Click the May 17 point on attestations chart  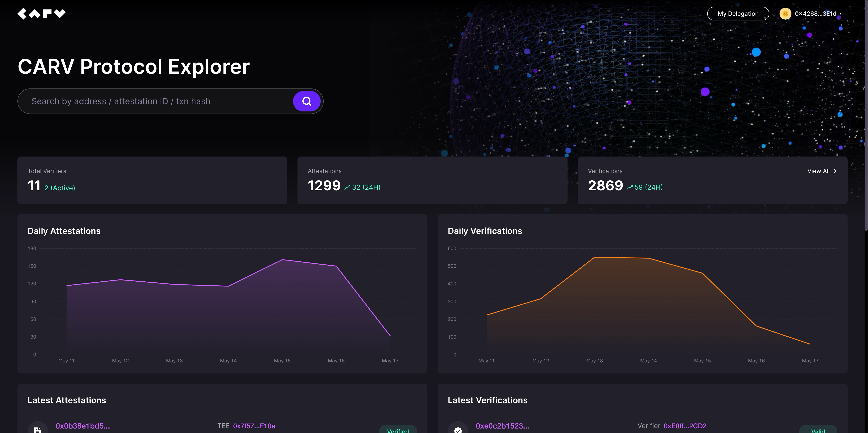pyautogui.click(x=390, y=335)
